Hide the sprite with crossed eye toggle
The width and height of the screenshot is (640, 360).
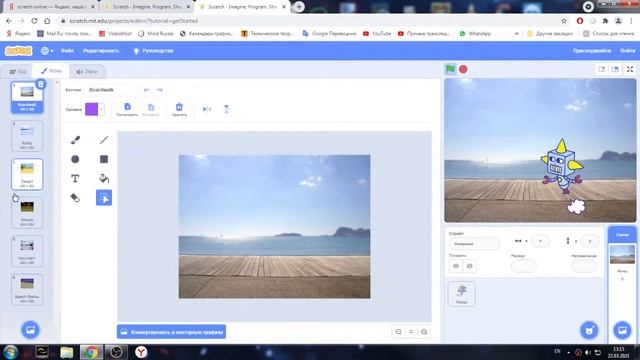tap(469, 266)
